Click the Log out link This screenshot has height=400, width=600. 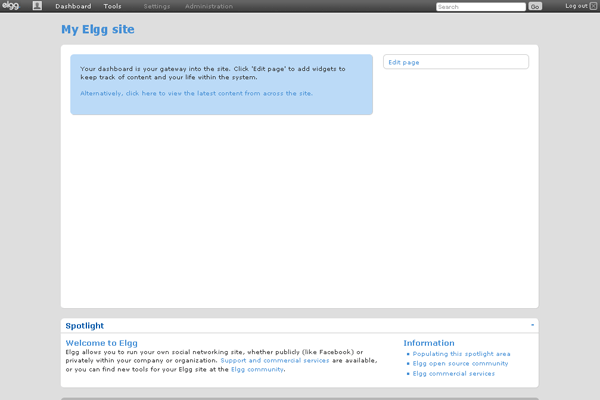click(575, 6)
